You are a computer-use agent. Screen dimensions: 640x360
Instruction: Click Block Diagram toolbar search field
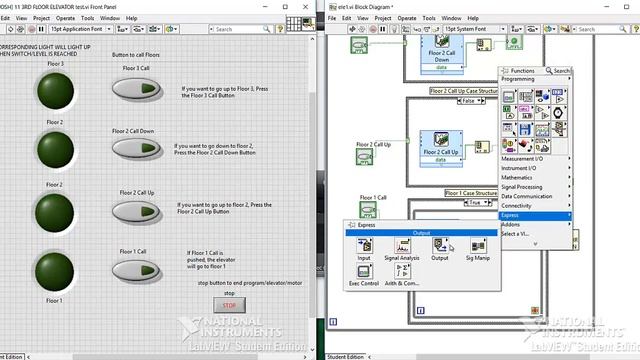pyautogui.click(x=600, y=29)
